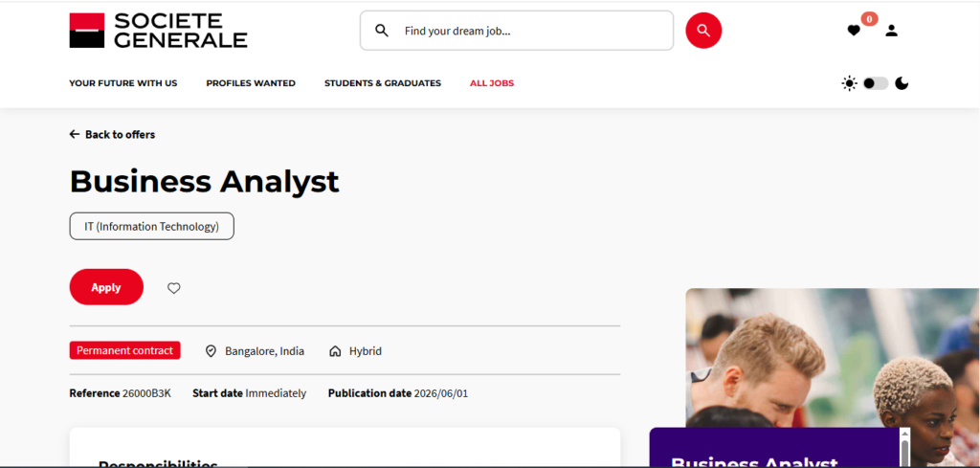This screenshot has height=468, width=980.
Task: Click the Apply button
Action: (106, 287)
